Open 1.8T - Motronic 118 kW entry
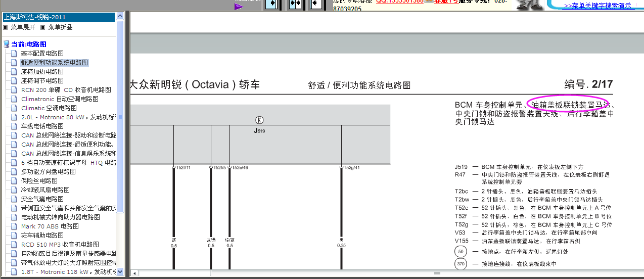The width and height of the screenshot is (644, 279). tap(68, 272)
